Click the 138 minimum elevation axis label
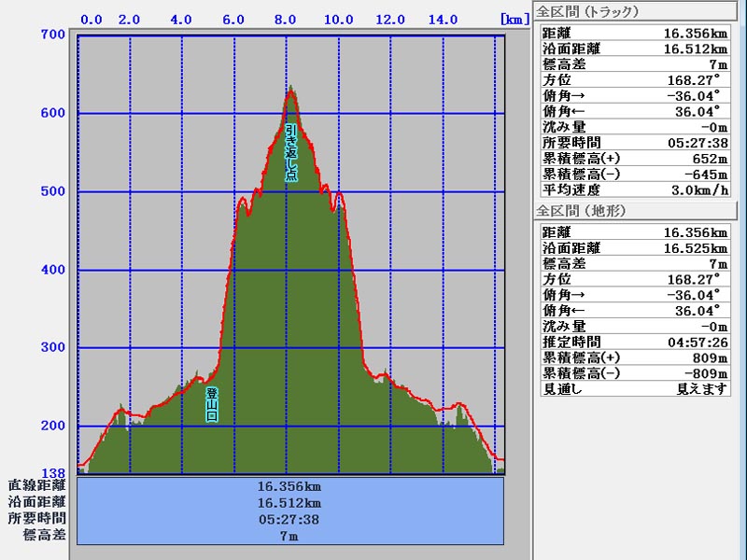The height and width of the screenshot is (560, 747). point(52,473)
